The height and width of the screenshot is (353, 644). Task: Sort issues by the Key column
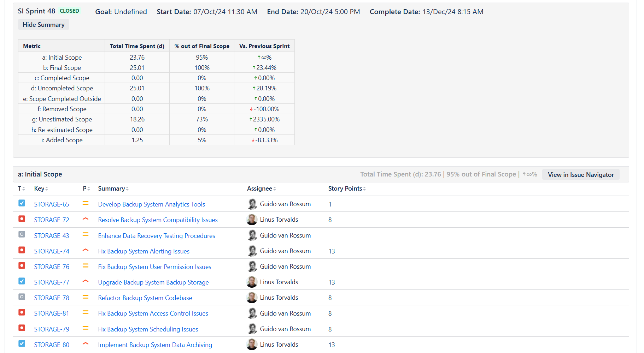point(41,189)
